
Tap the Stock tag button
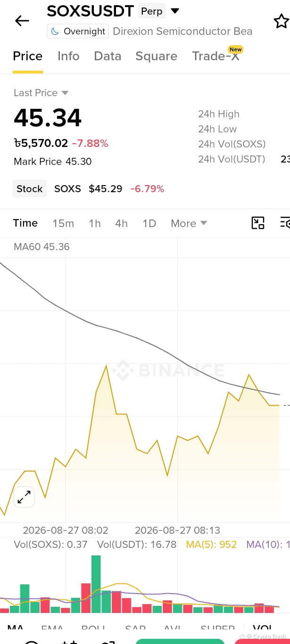pos(30,189)
